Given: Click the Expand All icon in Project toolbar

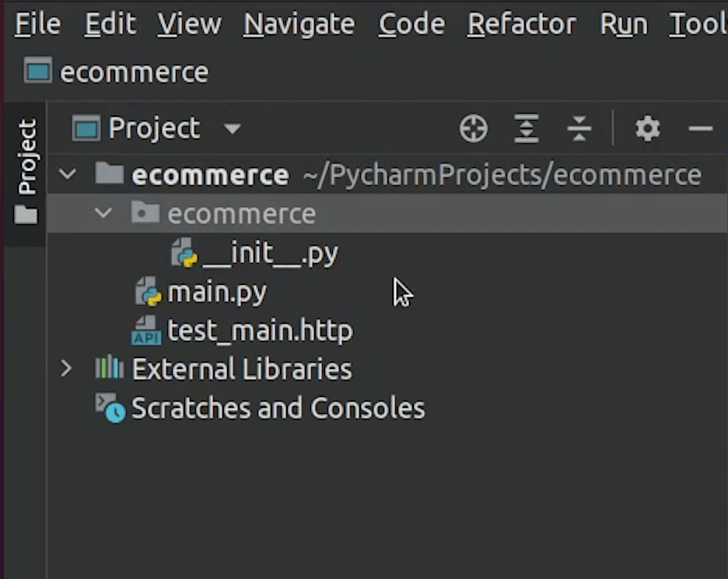Looking at the screenshot, I should point(527,128).
